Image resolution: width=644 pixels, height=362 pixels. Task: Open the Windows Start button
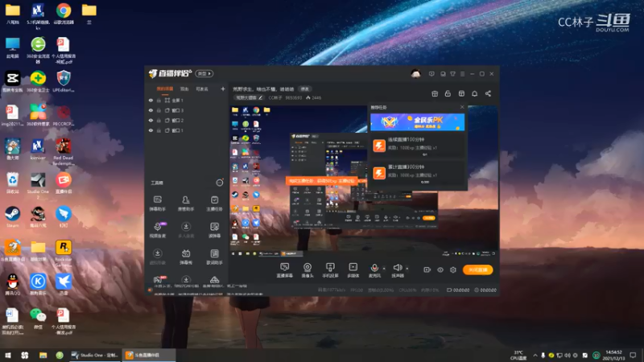coord(7,355)
